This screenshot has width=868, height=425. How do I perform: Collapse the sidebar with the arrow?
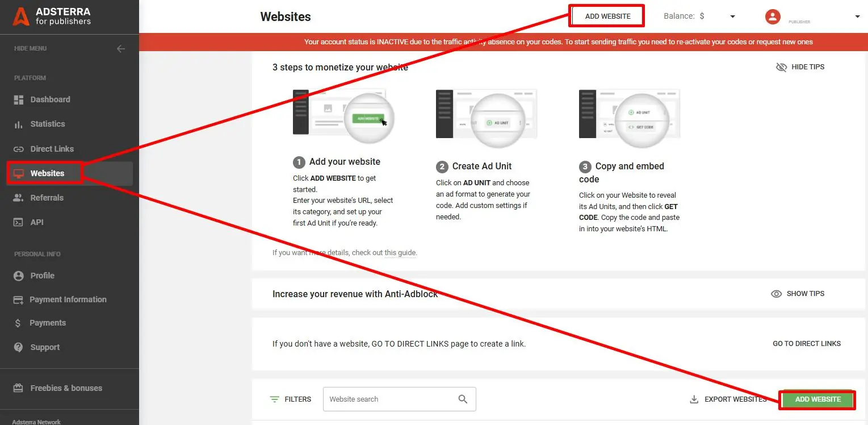(121, 48)
